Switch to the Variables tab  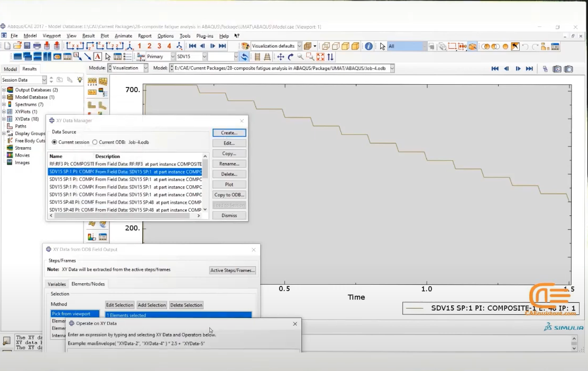coord(57,284)
